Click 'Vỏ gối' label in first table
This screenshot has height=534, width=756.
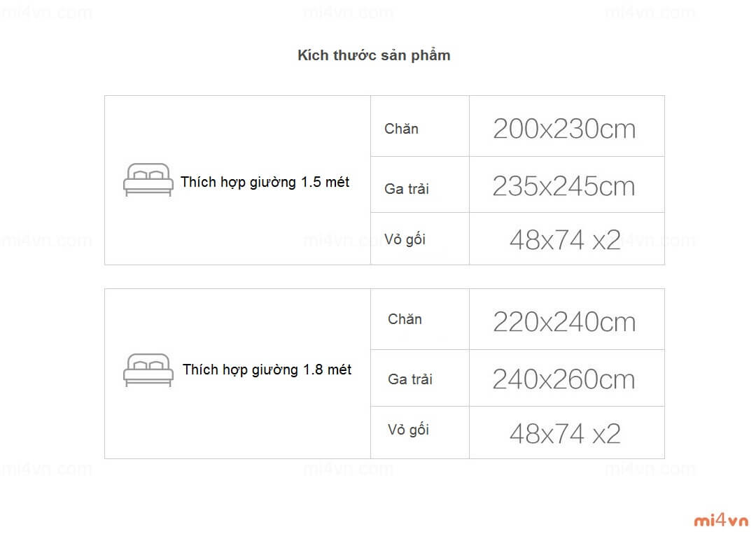(x=405, y=239)
